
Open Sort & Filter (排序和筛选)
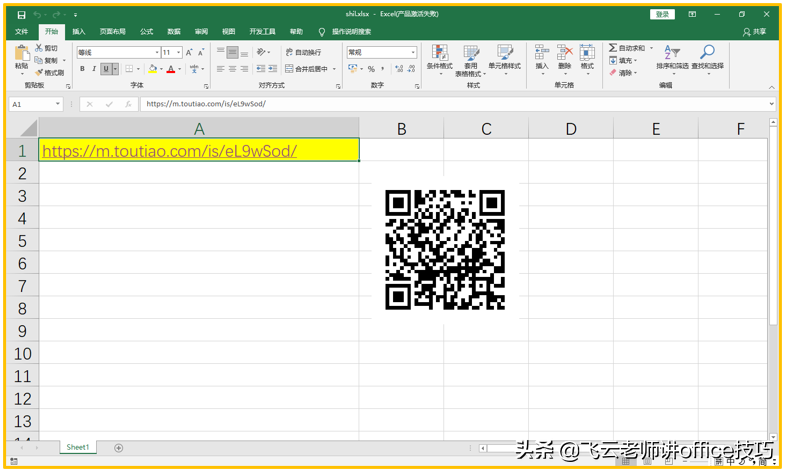click(x=672, y=58)
